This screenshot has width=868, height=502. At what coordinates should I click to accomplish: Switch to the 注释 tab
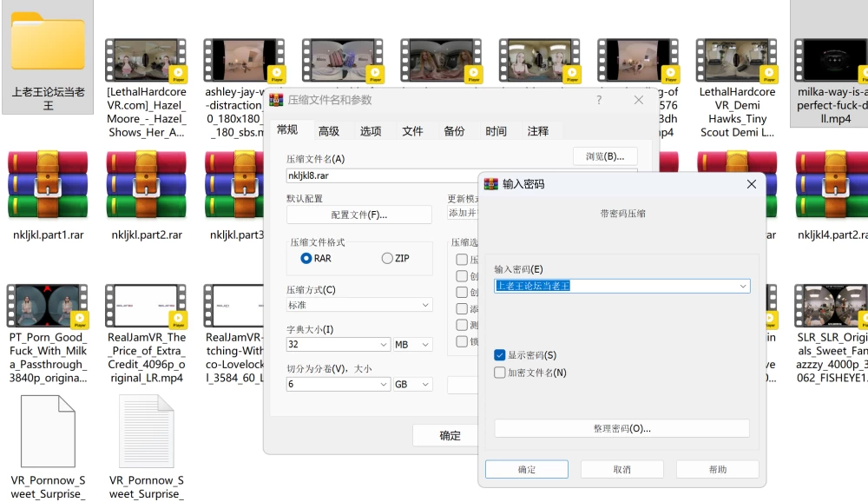coord(538,131)
